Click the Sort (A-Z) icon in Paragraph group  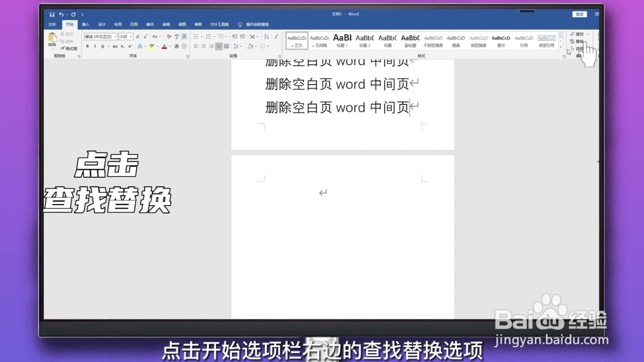(266, 37)
